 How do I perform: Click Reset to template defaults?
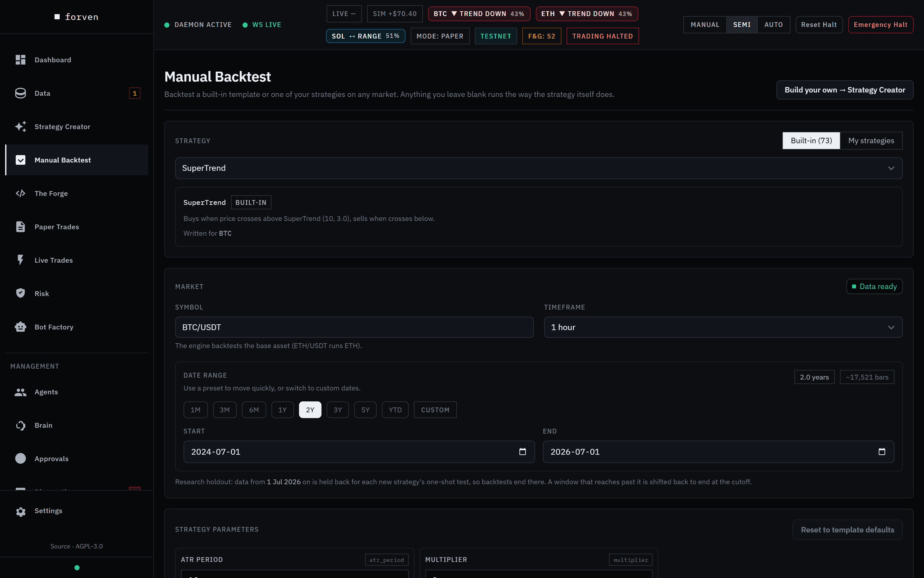click(847, 530)
